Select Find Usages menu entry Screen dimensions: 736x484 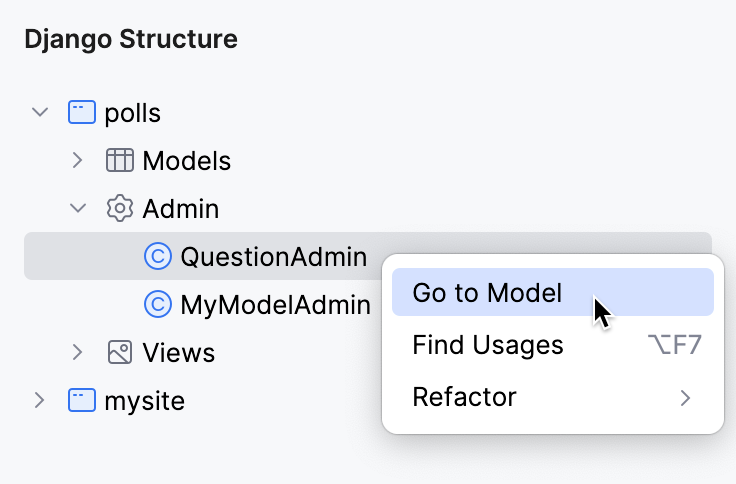(488, 345)
